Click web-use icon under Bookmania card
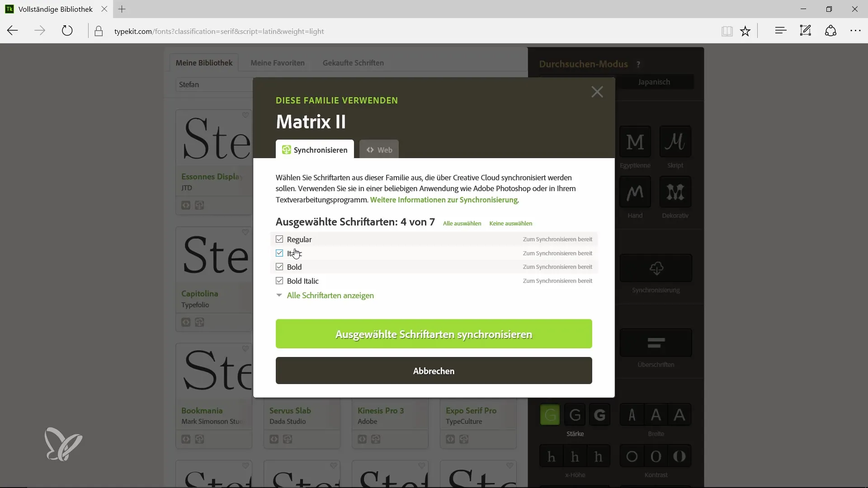 click(x=186, y=439)
